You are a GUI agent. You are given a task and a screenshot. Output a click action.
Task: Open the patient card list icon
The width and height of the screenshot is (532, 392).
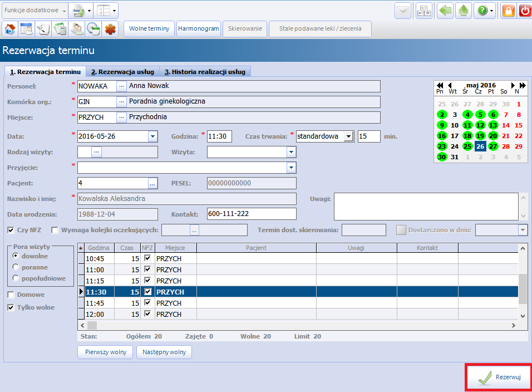coord(27,29)
